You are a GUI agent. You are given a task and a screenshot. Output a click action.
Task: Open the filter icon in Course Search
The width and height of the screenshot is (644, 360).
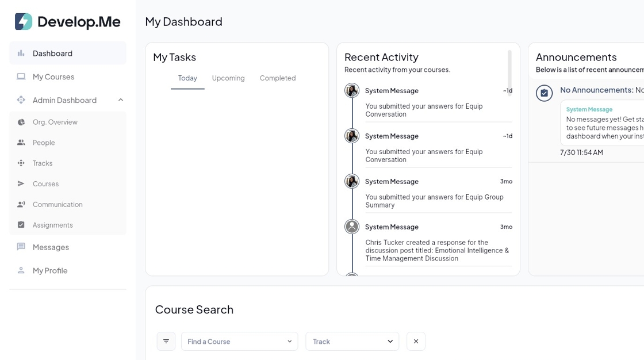(166, 342)
